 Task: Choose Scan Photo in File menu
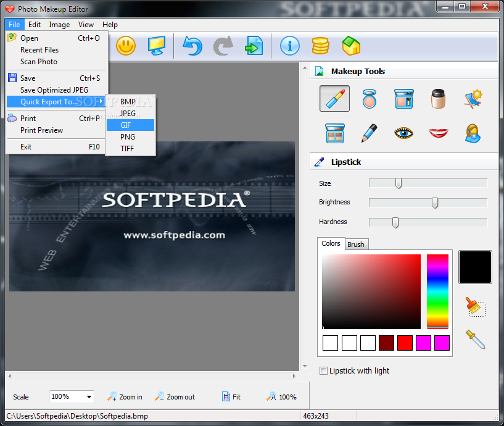57,62
